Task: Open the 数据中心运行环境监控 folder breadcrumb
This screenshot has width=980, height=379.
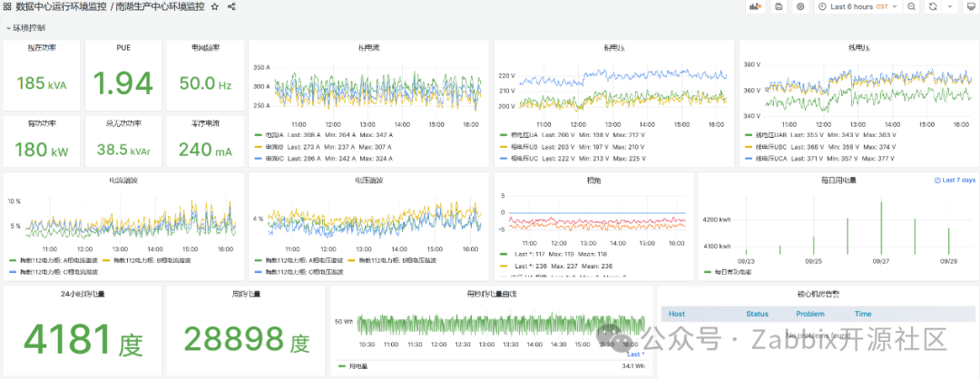Action: point(60,6)
